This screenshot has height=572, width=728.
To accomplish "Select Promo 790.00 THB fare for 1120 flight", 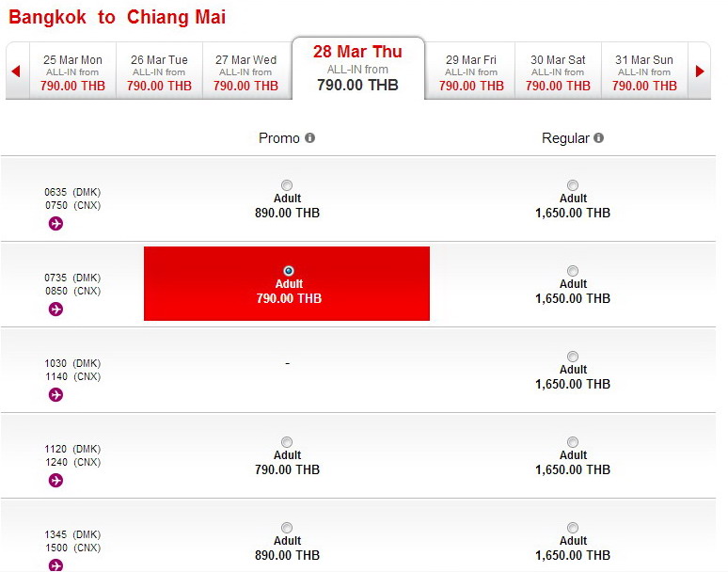I will [x=287, y=442].
